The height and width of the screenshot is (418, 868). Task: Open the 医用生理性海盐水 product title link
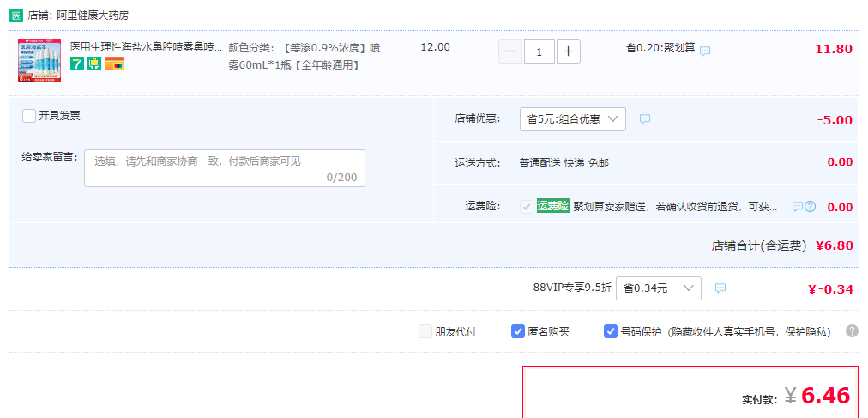click(146, 47)
